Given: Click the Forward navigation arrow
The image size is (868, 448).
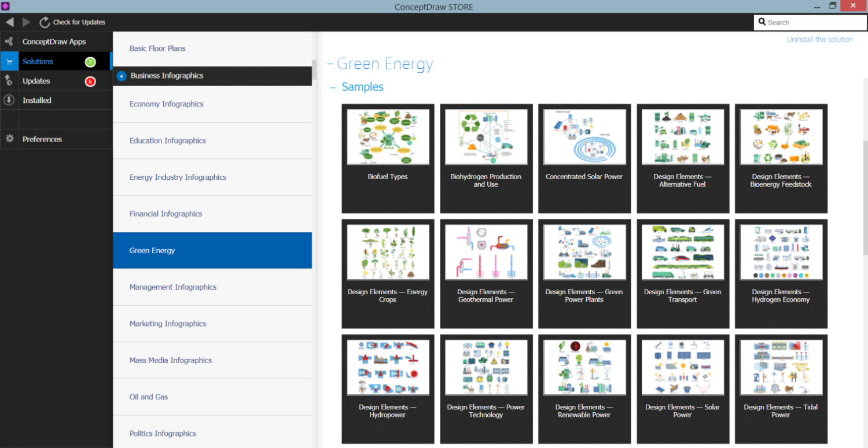Looking at the screenshot, I should click(x=27, y=22).
